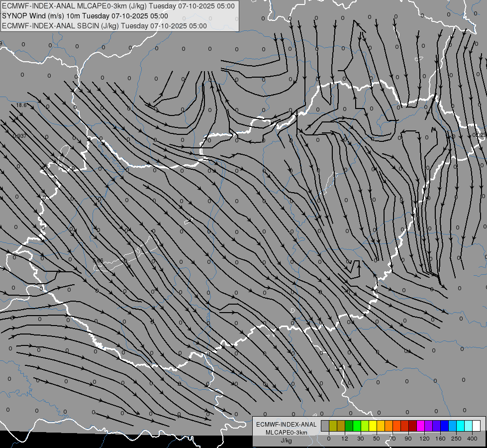Image resolution: width=487 pixels, height=448 pixels.
Task: Select the 250 tick label in legend
Action: pos(456,439)
